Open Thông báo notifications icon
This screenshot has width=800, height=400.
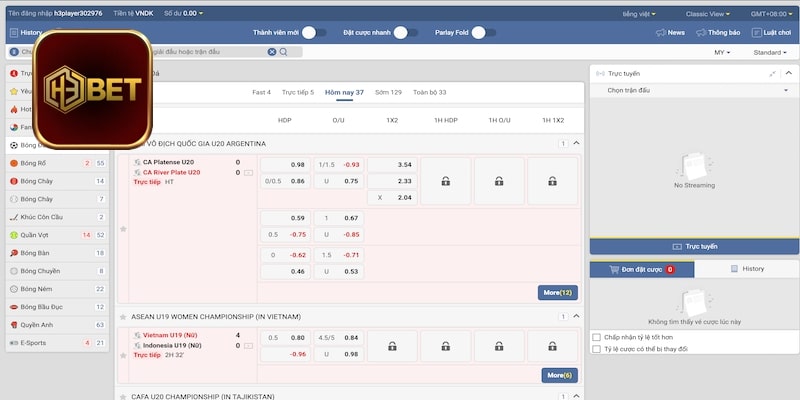coord(701,33)
